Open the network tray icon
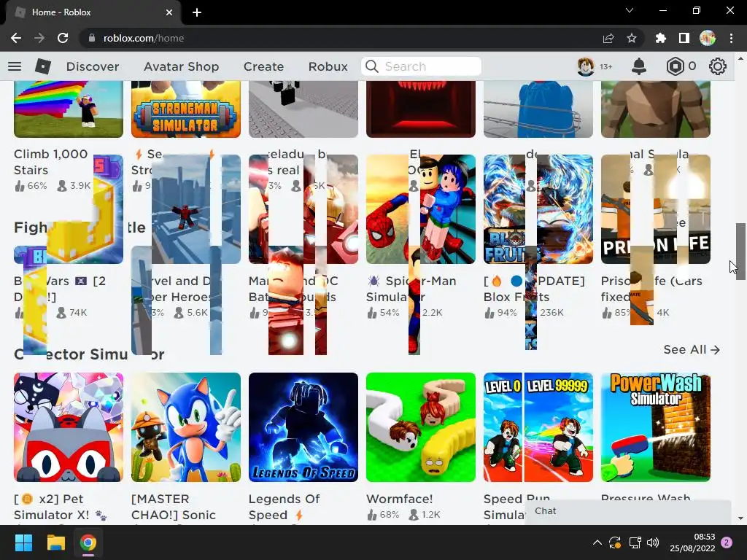 tap(635, 542)
